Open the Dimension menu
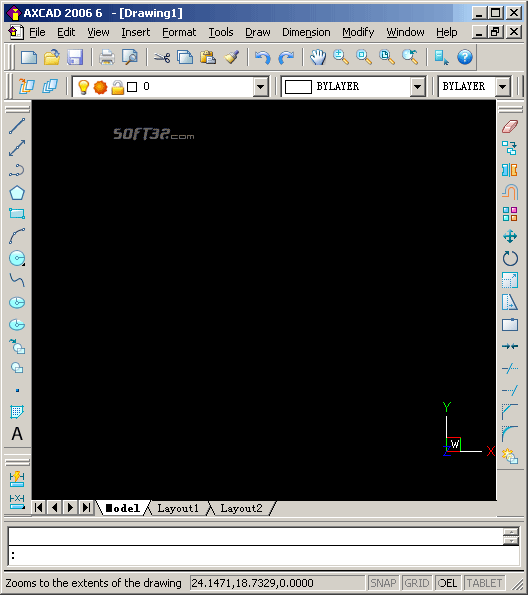Screen dimensions: 528x595 point(306,32)
